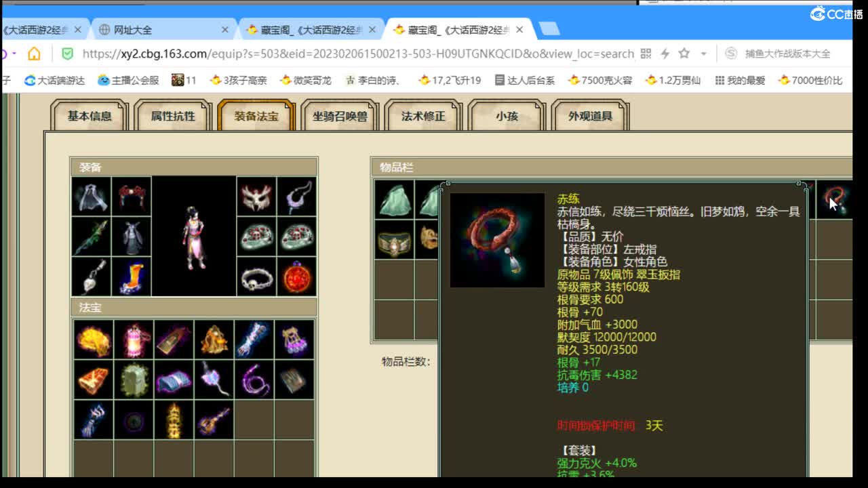
Task: Click the white feather fan treasure
Action: (214, 380)
